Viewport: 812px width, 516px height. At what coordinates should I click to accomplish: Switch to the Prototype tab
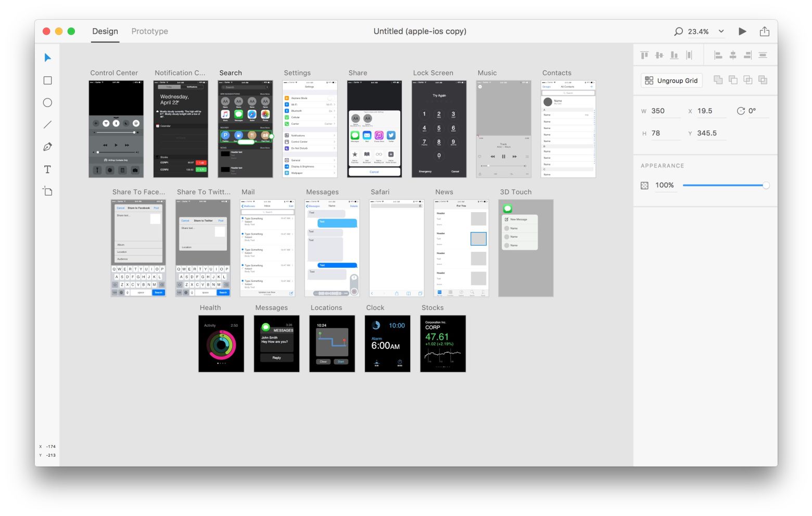[x=149, y=31]
